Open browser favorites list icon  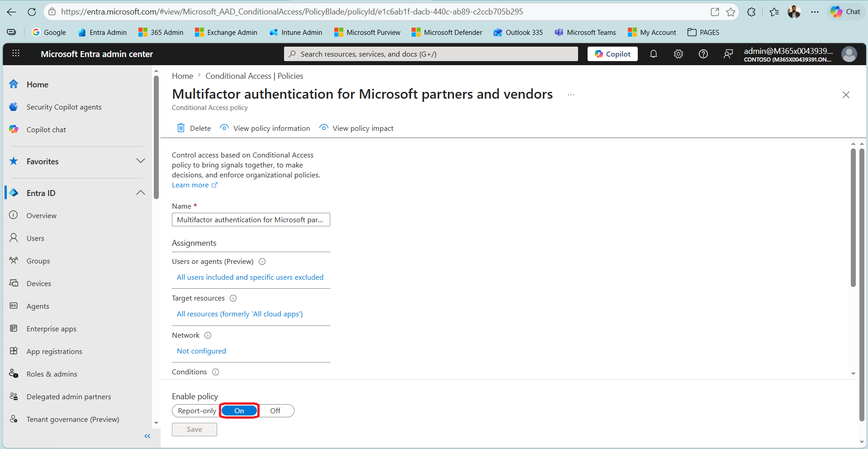774,12
